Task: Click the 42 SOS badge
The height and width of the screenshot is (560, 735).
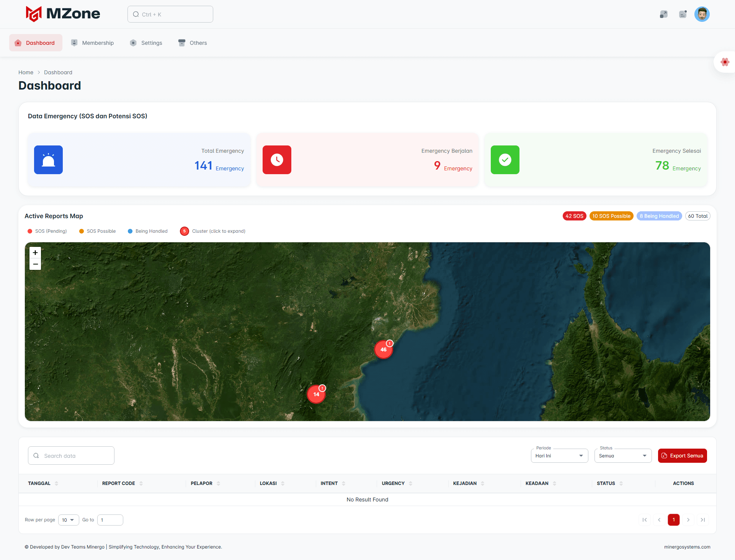Action: click(x=574, y=216)
